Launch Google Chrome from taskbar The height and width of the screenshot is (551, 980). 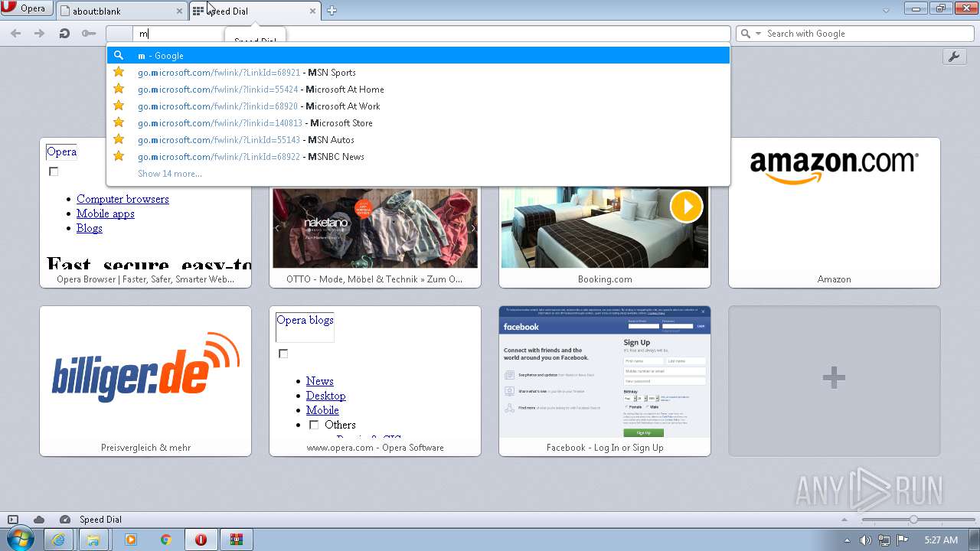click(165, 540)
